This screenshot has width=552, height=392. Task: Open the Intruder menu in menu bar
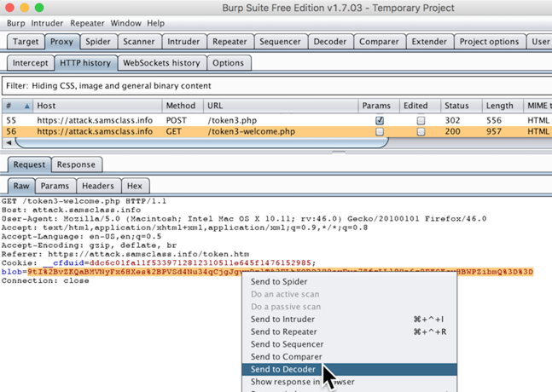[x=47, y=23]
